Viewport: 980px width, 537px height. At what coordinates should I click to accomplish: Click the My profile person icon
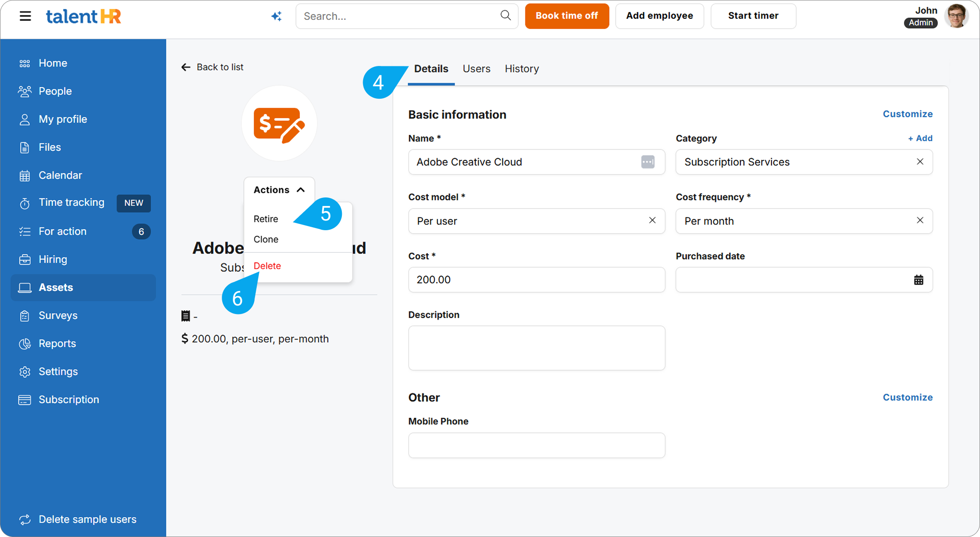coord(25,120)
